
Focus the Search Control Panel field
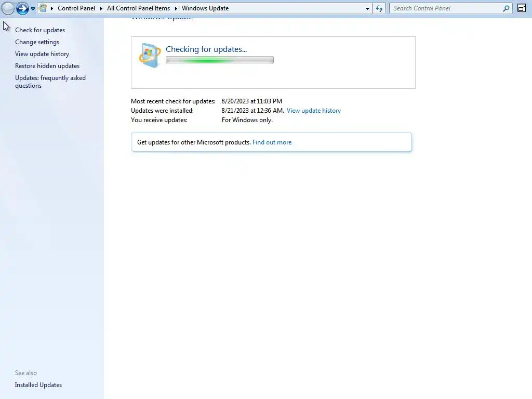point(450,8)
